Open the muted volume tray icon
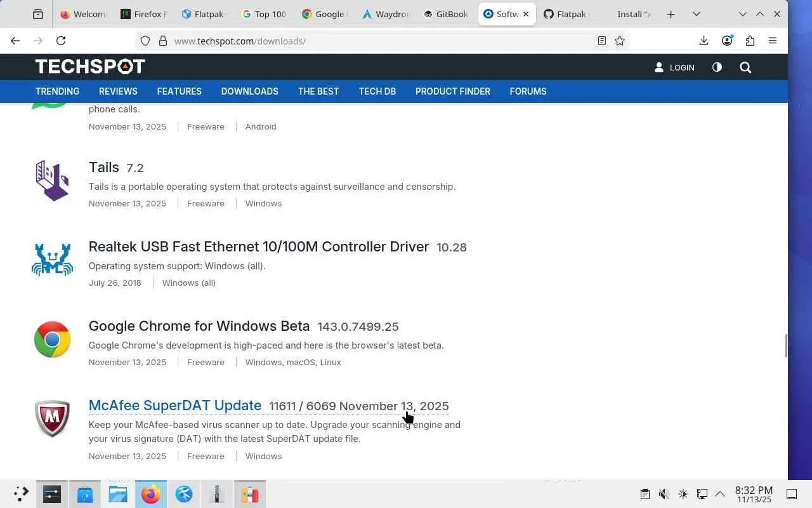The width and height of the screenshot is (812, 508). [664, 494]
